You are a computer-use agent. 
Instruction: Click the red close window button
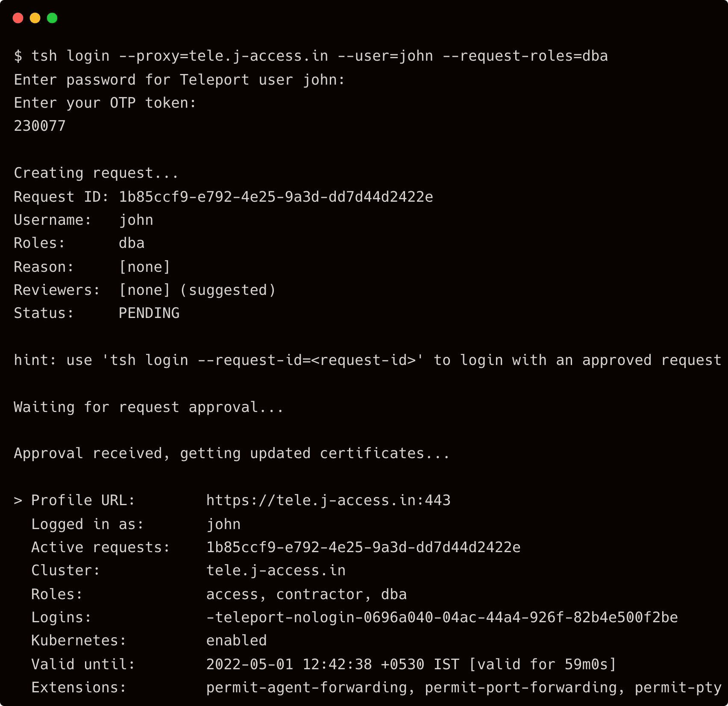tap(18, 18)
